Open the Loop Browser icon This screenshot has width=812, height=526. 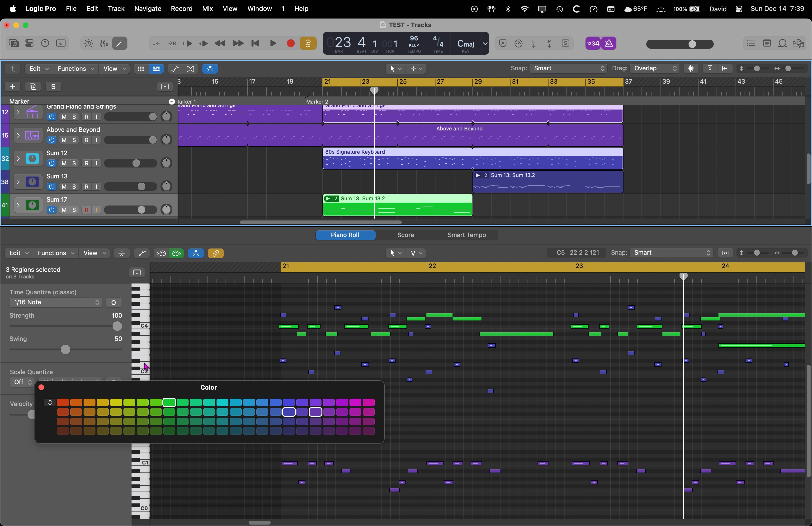coord(783,43)
